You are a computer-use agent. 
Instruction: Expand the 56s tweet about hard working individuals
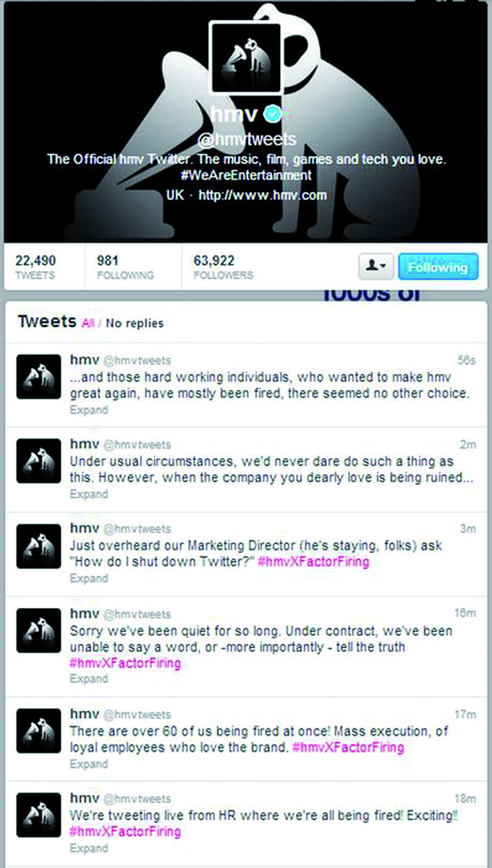point(89,410)
